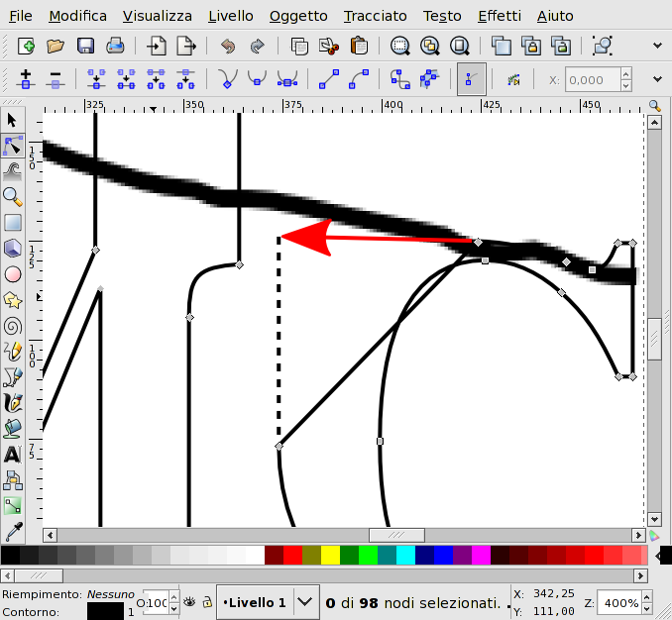Open the Visualizza menu
This screenshot has height=620, width=672.
point(158,16)
